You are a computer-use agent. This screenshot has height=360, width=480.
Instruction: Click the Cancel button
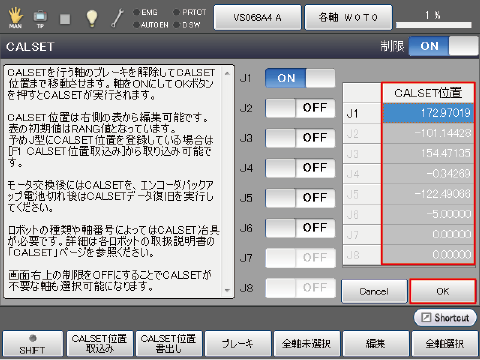(374, 292)
